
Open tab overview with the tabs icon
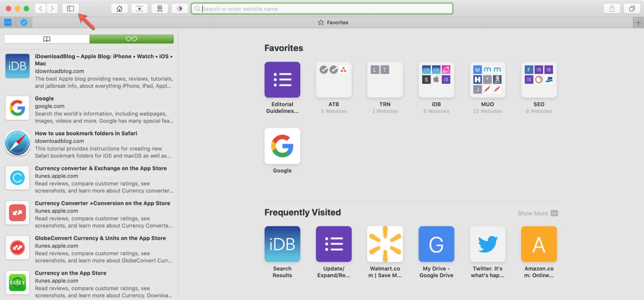[632, 8]
